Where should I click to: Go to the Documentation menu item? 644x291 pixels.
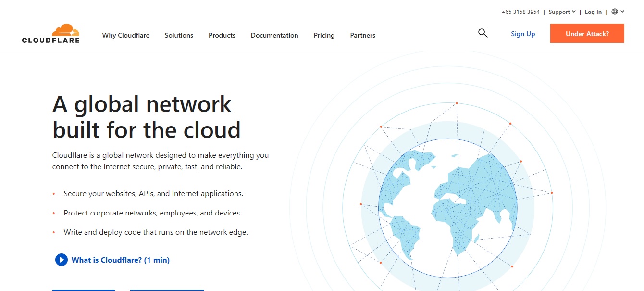[274, 35]
